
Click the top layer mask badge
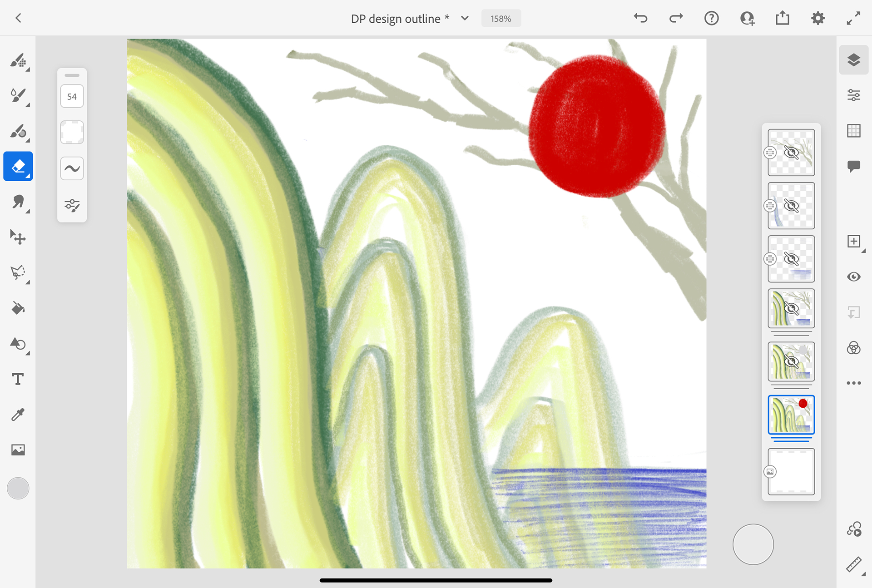coord(770,153)
